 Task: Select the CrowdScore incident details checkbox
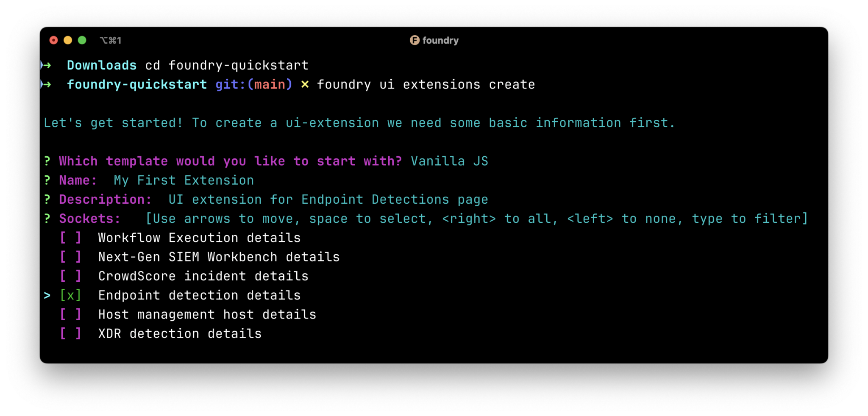(70, 276)
